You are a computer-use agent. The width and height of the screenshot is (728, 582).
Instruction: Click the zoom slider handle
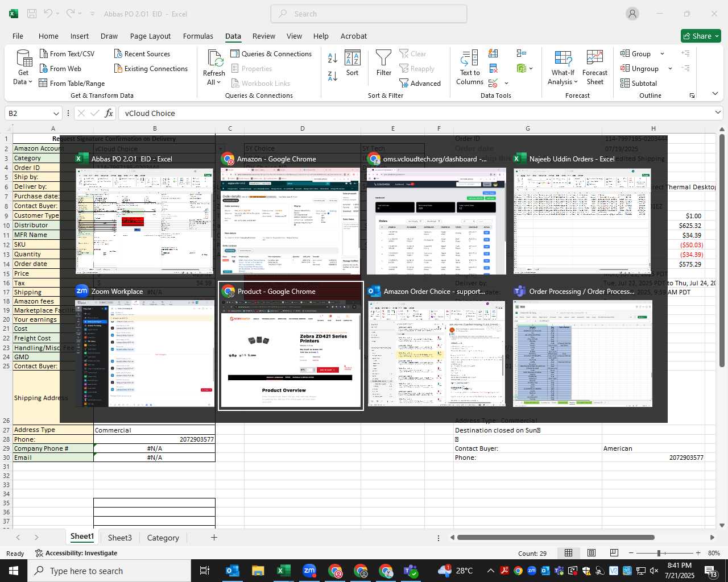659,553
